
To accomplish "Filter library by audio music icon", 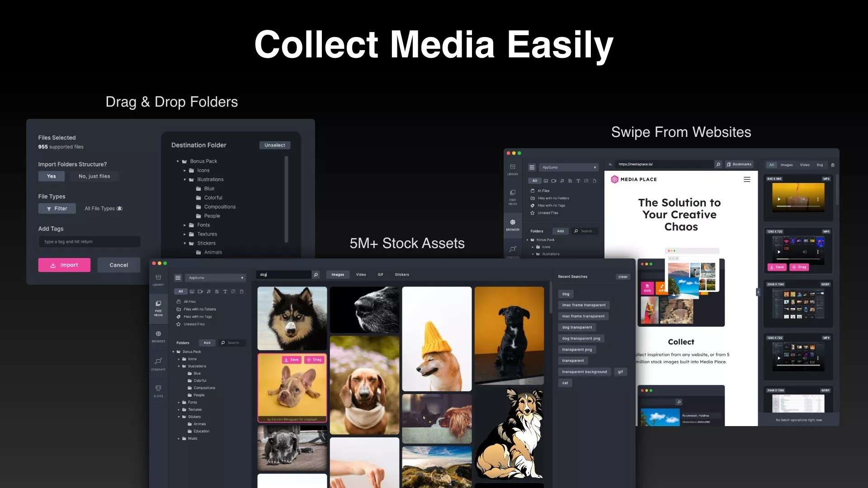I will coord(208,291).
